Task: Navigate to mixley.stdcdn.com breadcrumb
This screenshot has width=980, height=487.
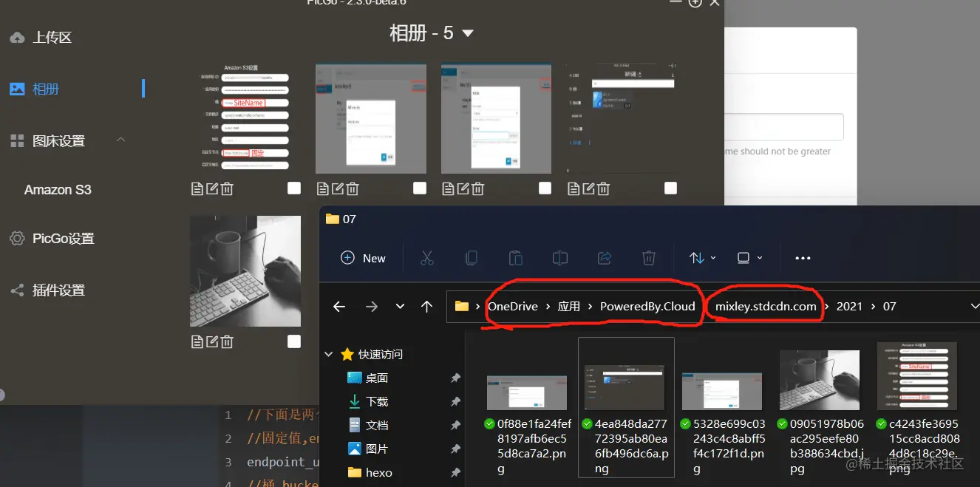Action: click(765, 305)
